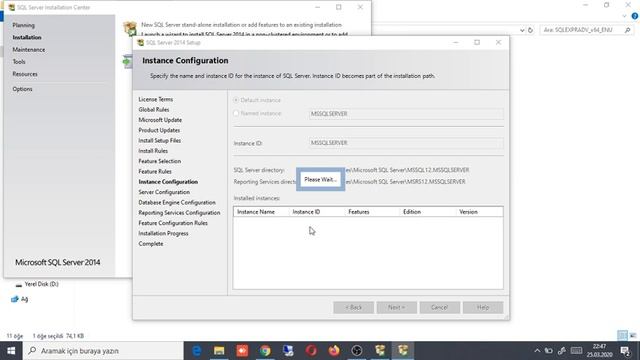Open OBS Studio from the taskbar
640x360 pixels.
click(x=357, y=351)
